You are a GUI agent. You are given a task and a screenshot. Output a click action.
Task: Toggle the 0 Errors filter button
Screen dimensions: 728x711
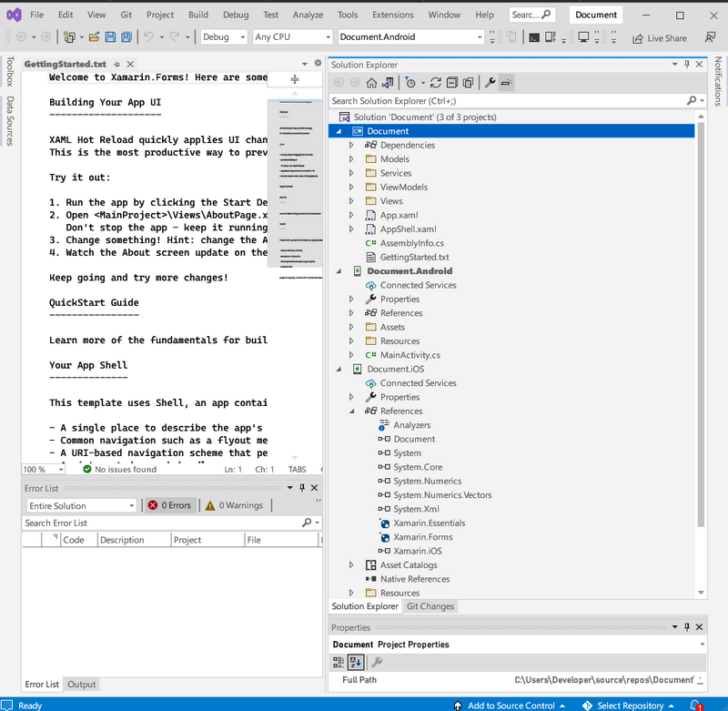pos(170,505)
